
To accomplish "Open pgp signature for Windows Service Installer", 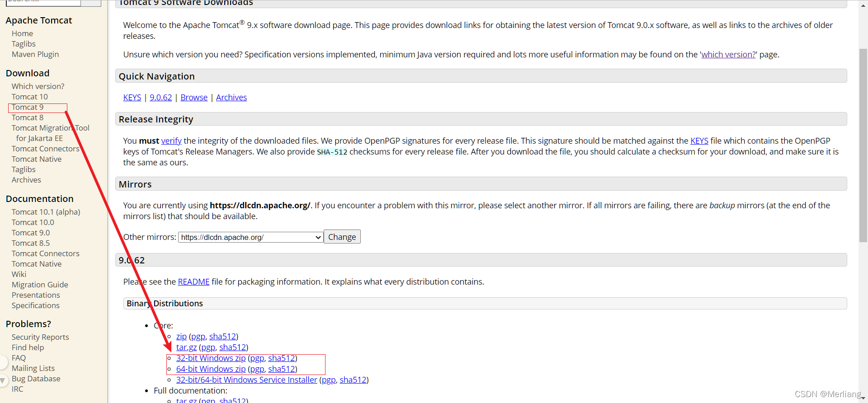I will [329, 380].
